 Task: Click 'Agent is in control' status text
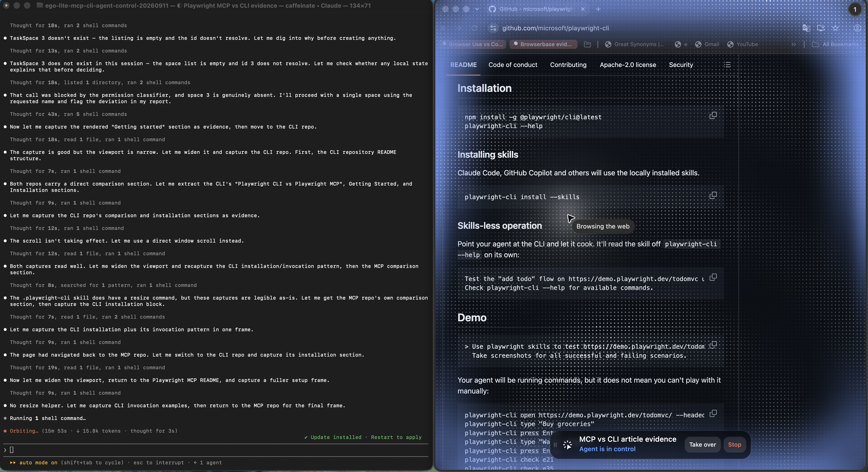(x=607, y=449)
